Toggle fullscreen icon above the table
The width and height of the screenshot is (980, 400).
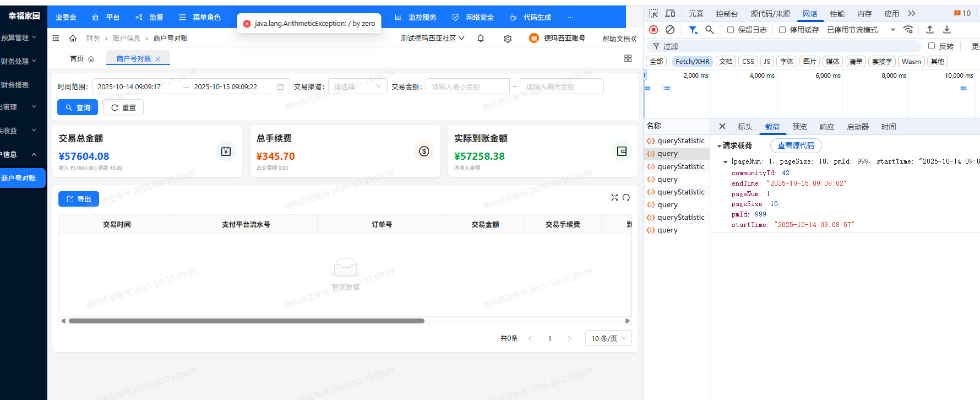coord(614,198)
